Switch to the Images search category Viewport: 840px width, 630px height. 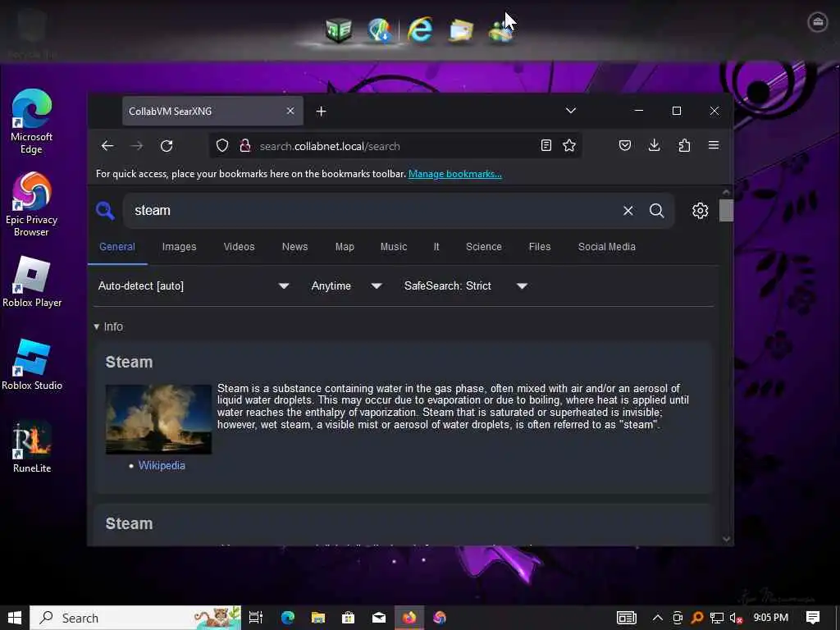pyautogui.click(x=180, y=247)
